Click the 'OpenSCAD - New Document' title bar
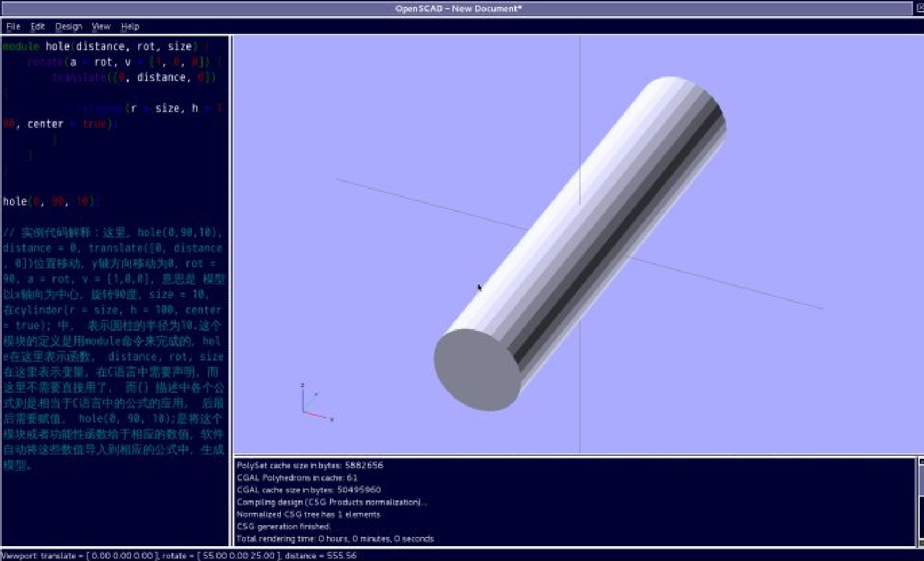 [458, 9]
